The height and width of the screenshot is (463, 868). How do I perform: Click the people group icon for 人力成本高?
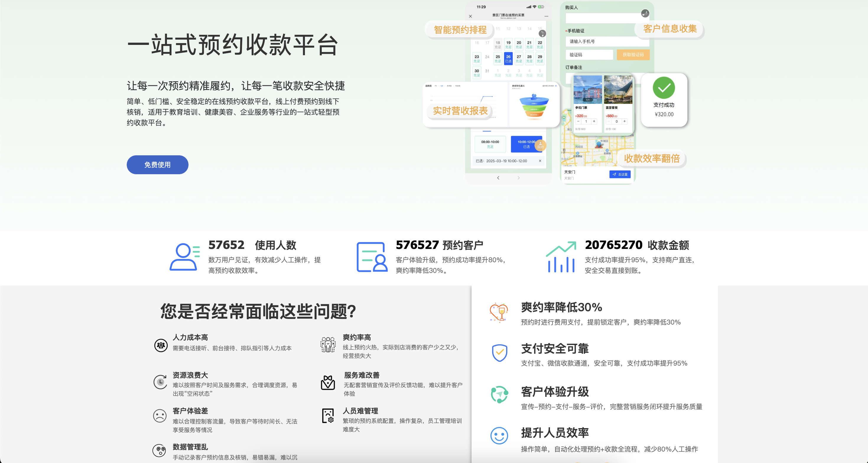click(x=161, y=345)
